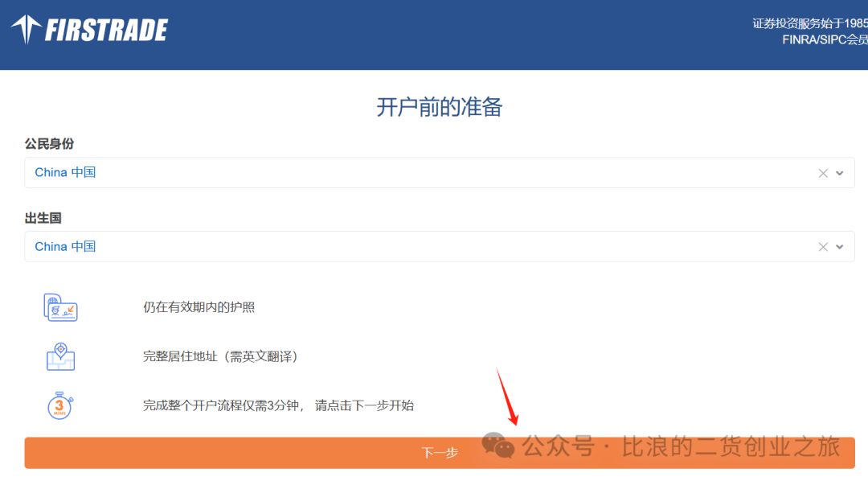This screenshot has height=481, width=868.
Task: Click the text 仍在有效期内的护照
Action: (199, 307)
